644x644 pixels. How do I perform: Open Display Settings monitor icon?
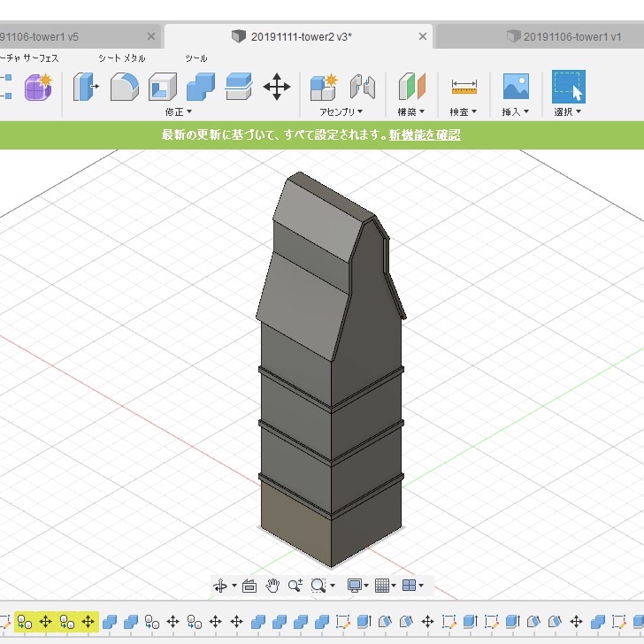tap(354, 586)
